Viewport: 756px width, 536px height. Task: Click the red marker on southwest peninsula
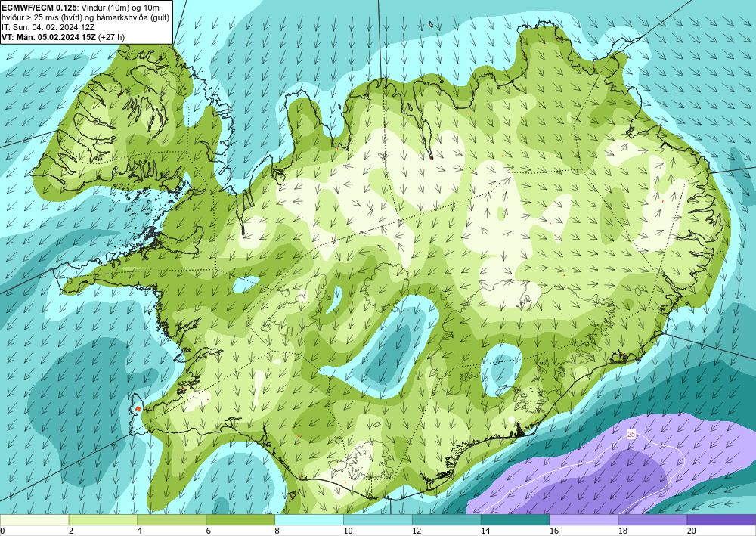click(138, 409)
